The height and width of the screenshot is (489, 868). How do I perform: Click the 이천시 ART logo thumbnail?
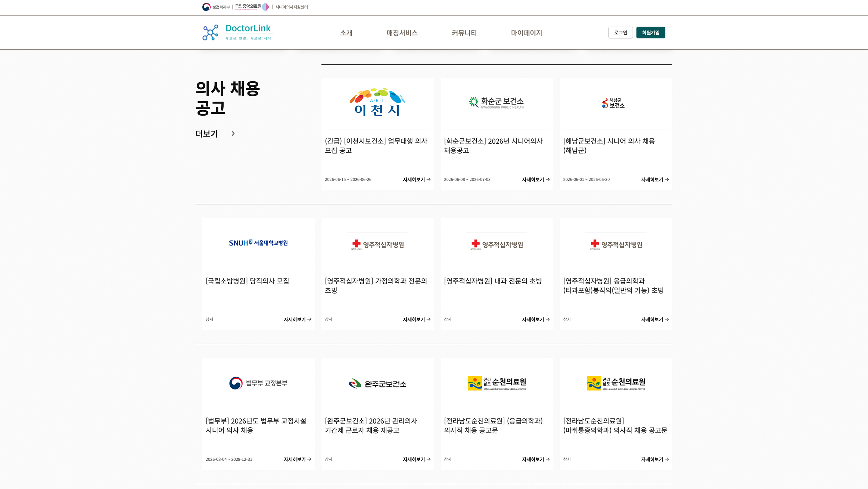[x=377, y=102]
